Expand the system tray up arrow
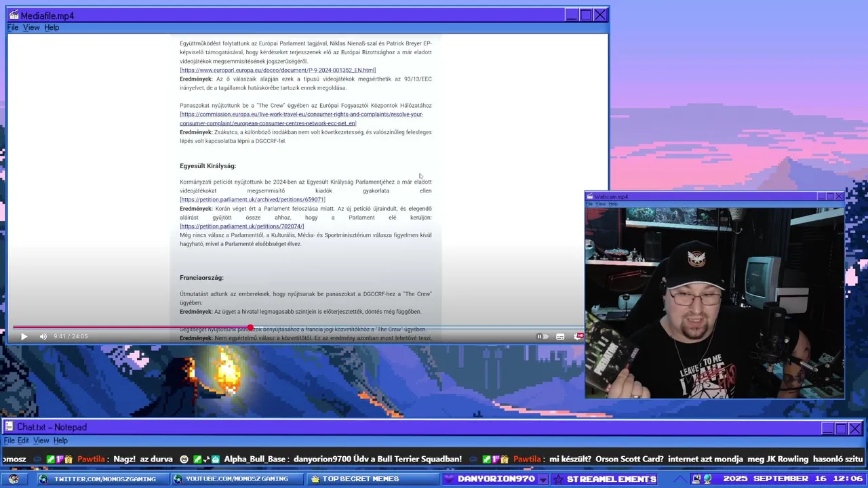 679,479
